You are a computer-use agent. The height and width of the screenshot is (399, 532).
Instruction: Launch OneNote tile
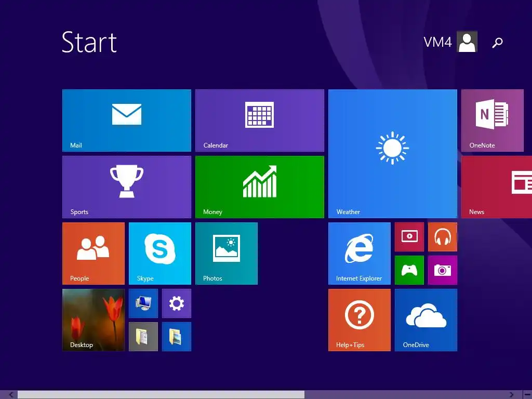(493, 121)
